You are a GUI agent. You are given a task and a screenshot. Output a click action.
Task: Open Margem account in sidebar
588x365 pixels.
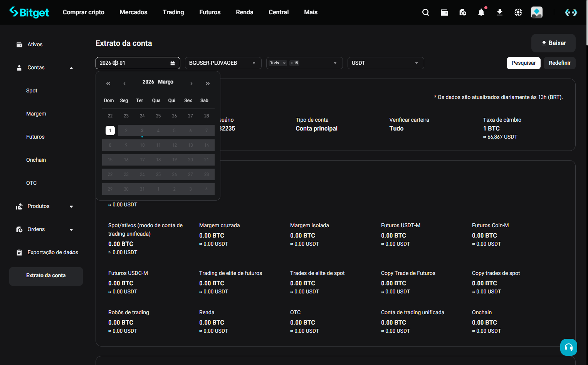(x=36, y=114)
